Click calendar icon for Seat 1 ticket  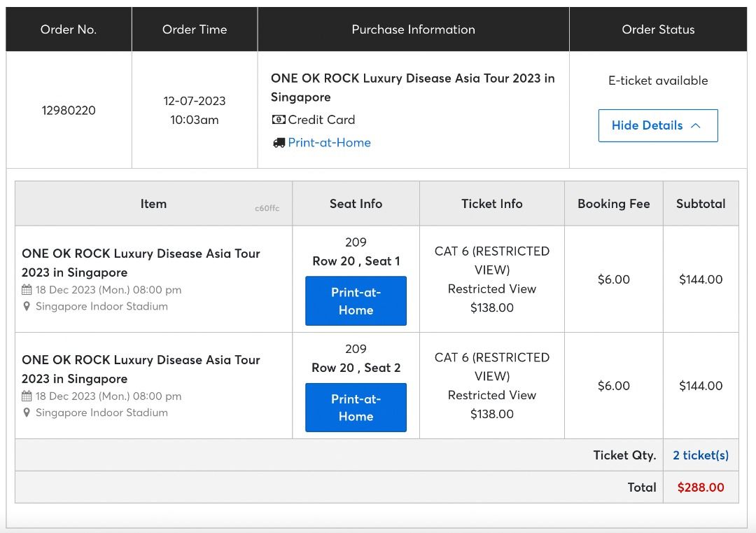tap(27, 290)
